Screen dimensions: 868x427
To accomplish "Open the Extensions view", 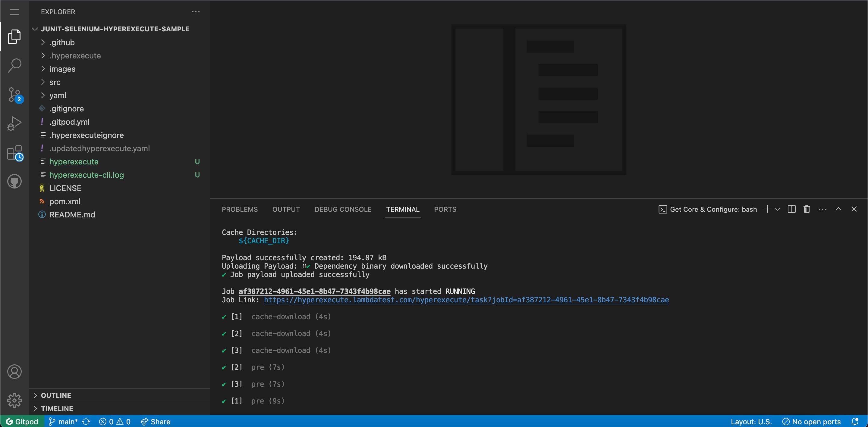I will coord(14,153).
